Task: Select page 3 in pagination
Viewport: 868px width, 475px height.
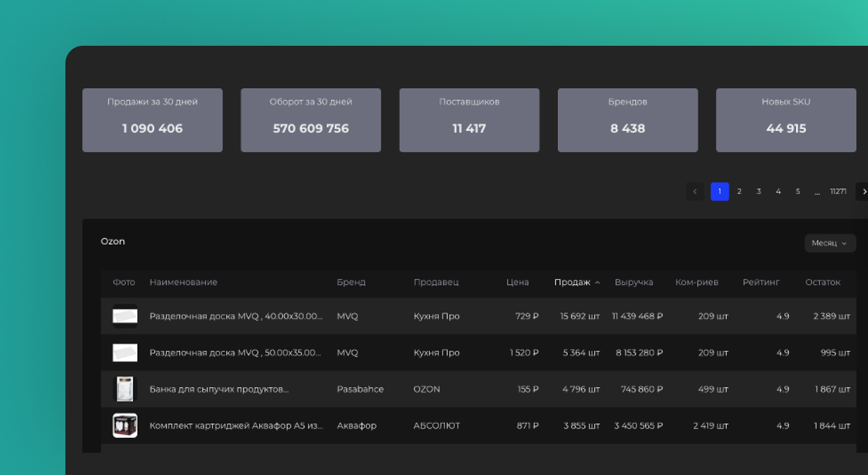Action: click(x=758, y=192)
